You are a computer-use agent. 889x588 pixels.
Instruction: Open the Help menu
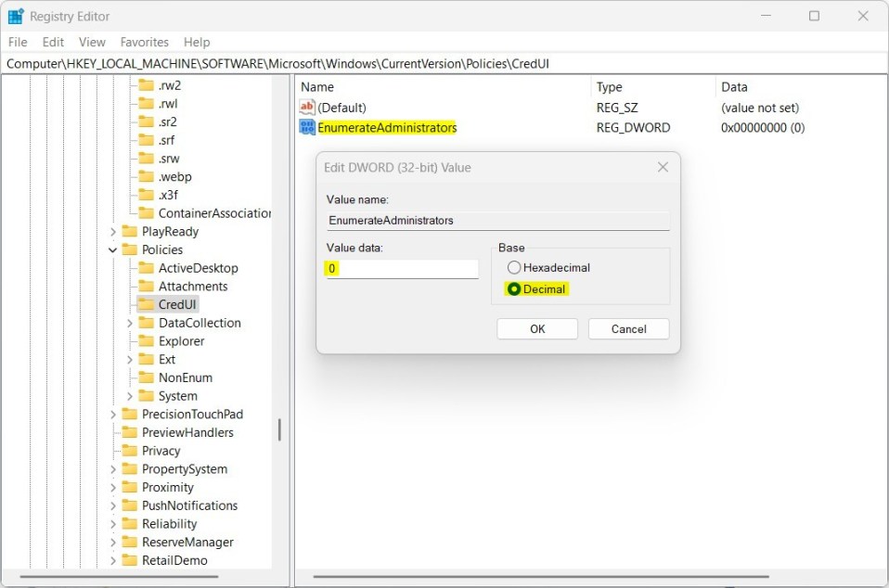coord(197,42)
